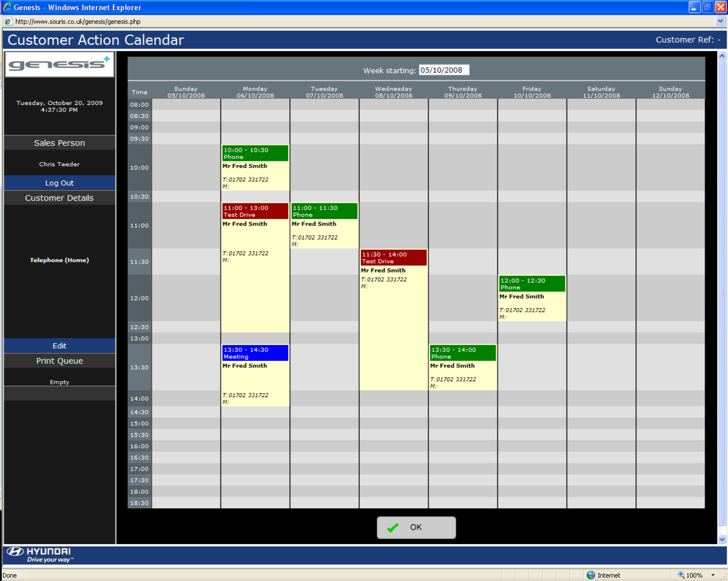Click the Week starting label

point(389,70)
